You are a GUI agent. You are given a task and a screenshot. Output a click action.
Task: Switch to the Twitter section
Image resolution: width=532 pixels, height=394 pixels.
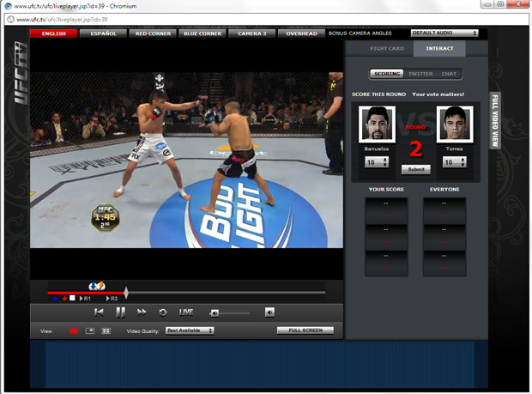coord(420,74)
